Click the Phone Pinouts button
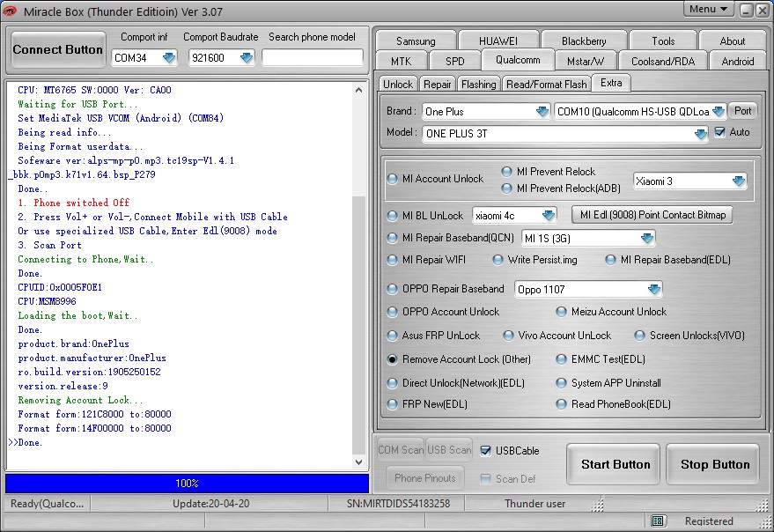 (x=425, y=478)
